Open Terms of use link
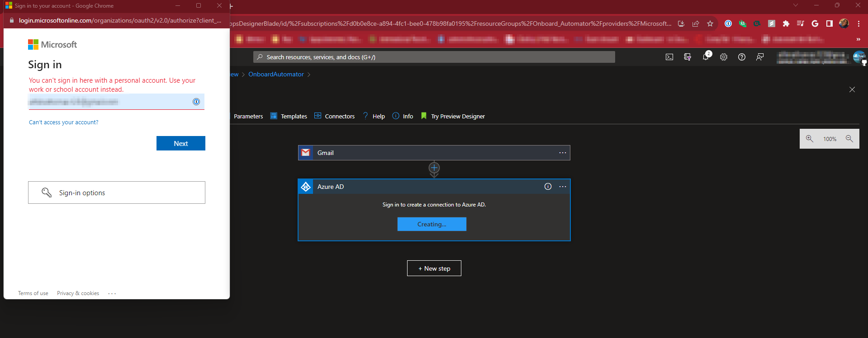The image size is (868, 338). pos(33,293)
